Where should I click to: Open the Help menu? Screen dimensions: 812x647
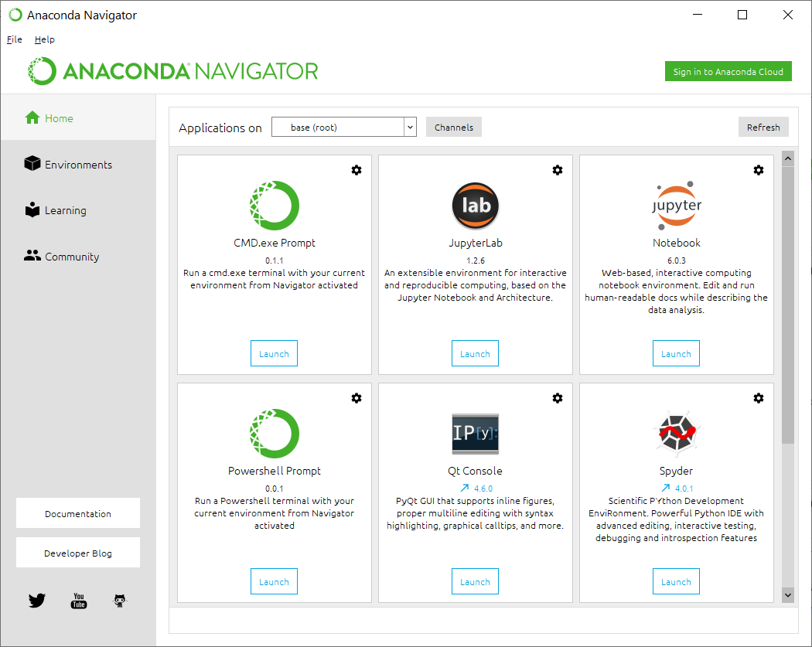click(45, 39)
